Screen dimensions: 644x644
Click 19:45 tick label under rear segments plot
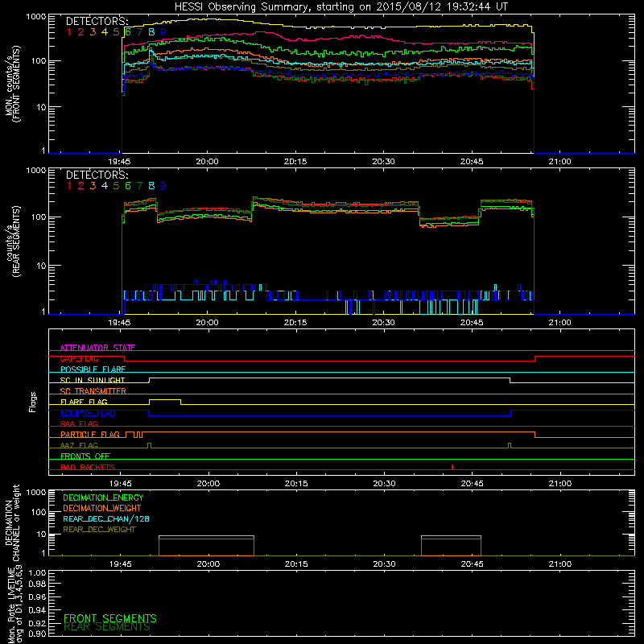pos(119,323)
